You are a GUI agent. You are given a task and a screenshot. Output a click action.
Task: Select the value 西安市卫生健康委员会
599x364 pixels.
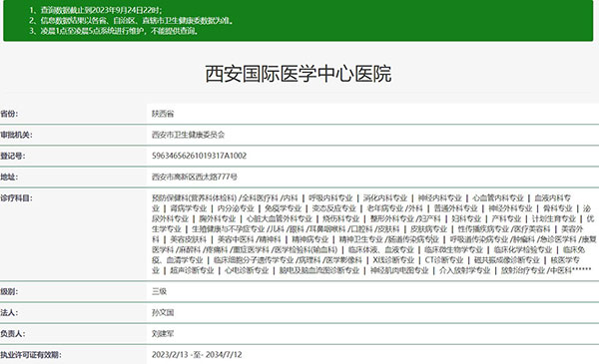click(188, 135)
